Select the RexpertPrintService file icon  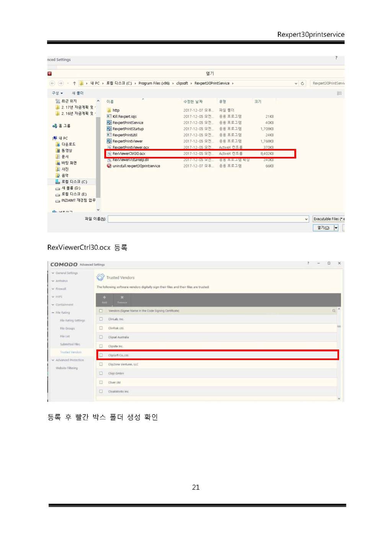pyautogui.click(x=109, y=123)
